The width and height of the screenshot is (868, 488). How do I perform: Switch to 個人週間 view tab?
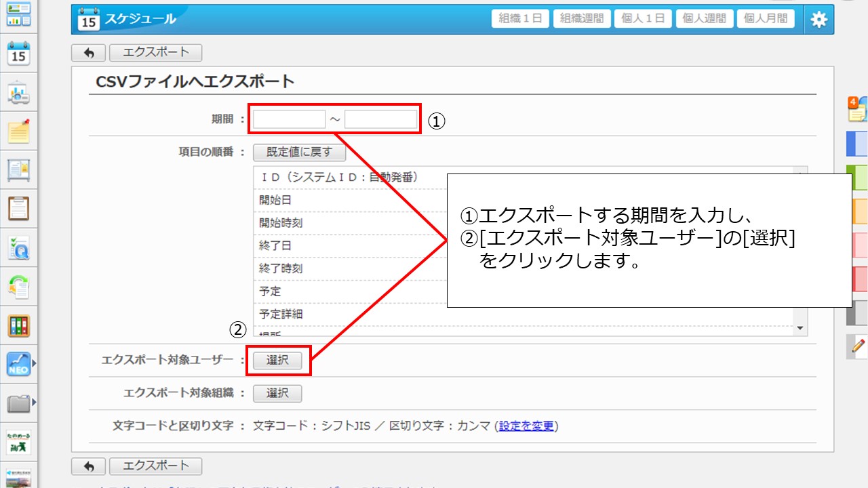(706, 19)
